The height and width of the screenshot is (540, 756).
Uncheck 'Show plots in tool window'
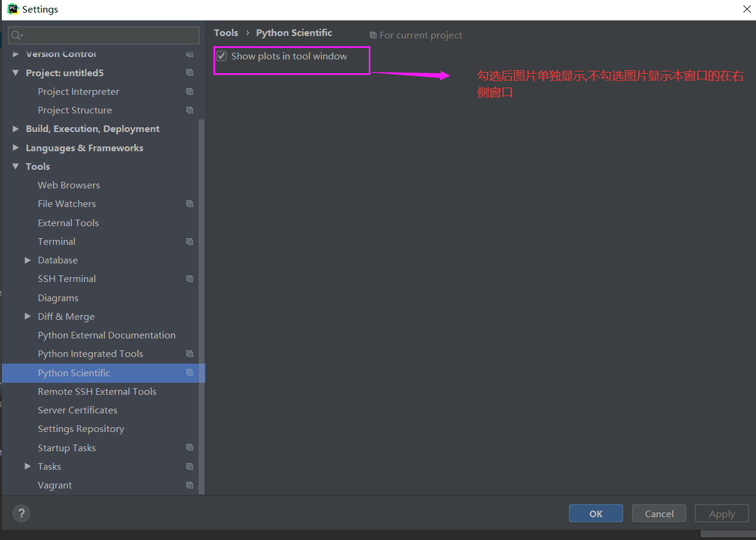click(222, 56)
